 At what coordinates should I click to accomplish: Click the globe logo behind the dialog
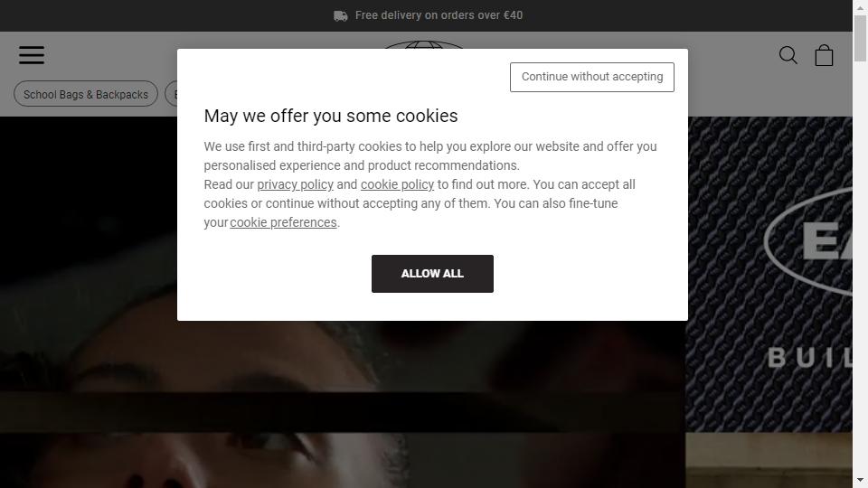point(423,44)
